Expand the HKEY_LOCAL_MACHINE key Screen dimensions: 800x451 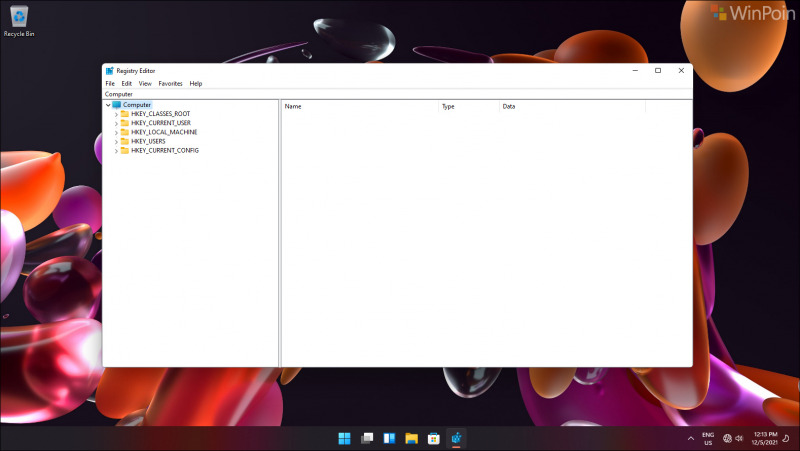(116, 132)
